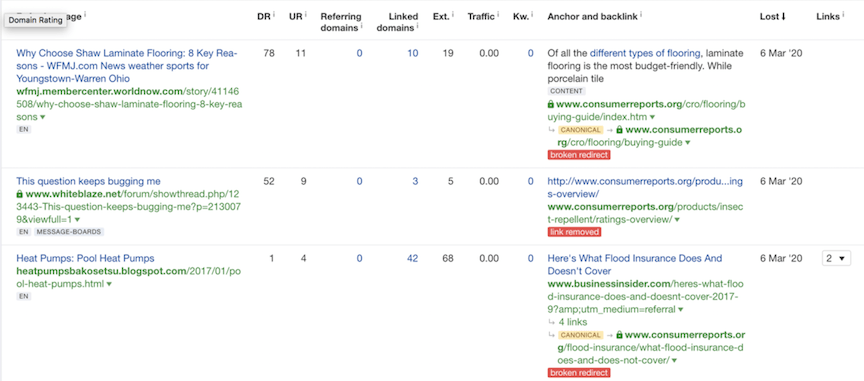
Task: Click UR value 11
Action: click(301, 53)
